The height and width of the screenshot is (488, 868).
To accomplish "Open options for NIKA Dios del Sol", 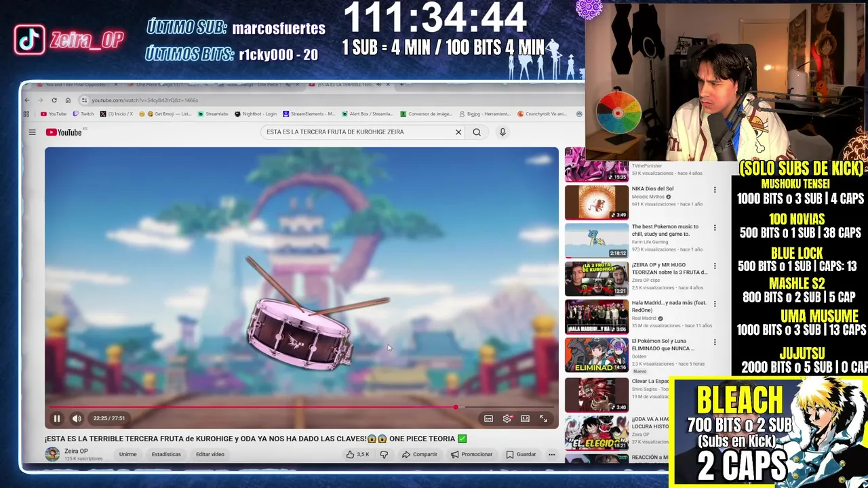I will [714, 190].
